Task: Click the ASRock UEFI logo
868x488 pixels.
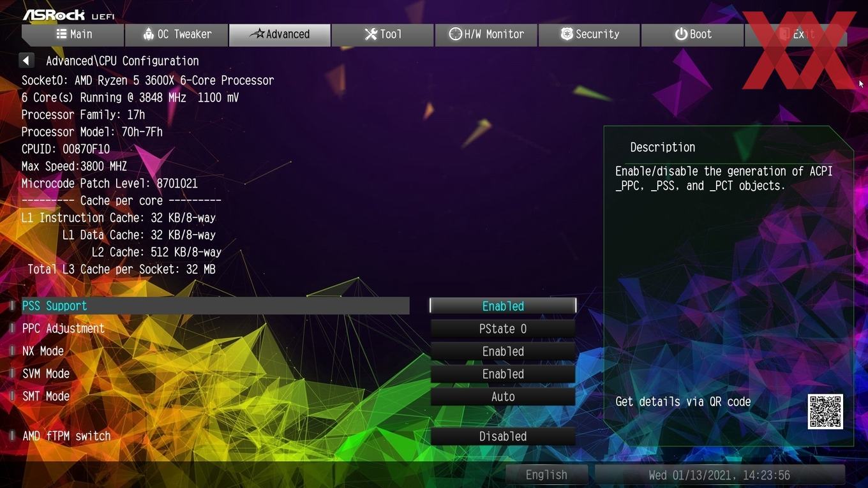Action: coord(68,15)
